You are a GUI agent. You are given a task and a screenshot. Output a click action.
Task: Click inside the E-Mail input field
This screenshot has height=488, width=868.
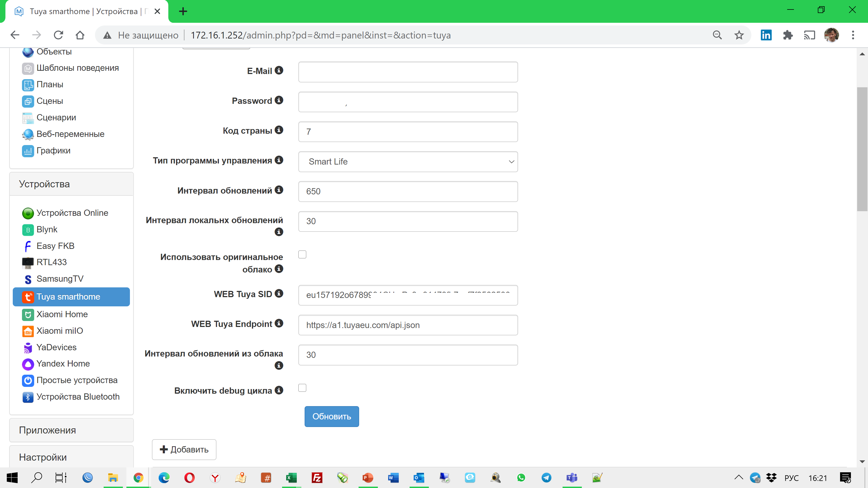point(408,72)
